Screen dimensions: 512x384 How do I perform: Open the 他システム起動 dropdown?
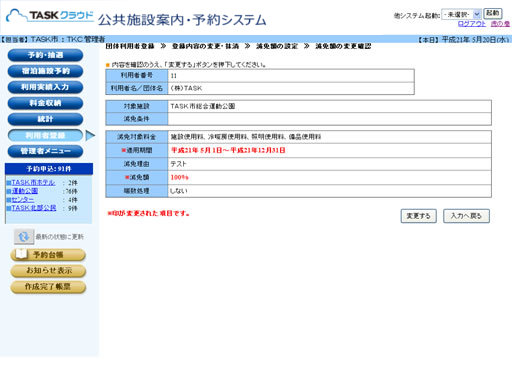pos(461,14)
